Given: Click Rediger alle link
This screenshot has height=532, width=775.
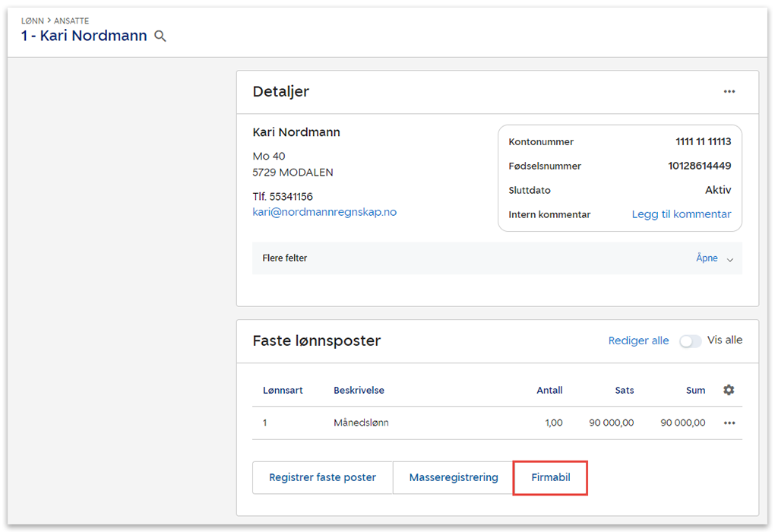Looking at the screenshot, I should point(638,340).
